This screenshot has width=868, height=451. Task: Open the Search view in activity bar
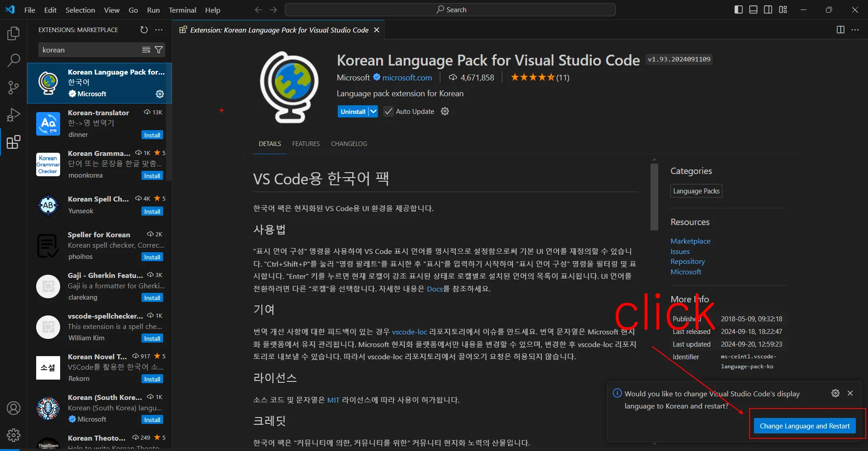coord(14,60)
